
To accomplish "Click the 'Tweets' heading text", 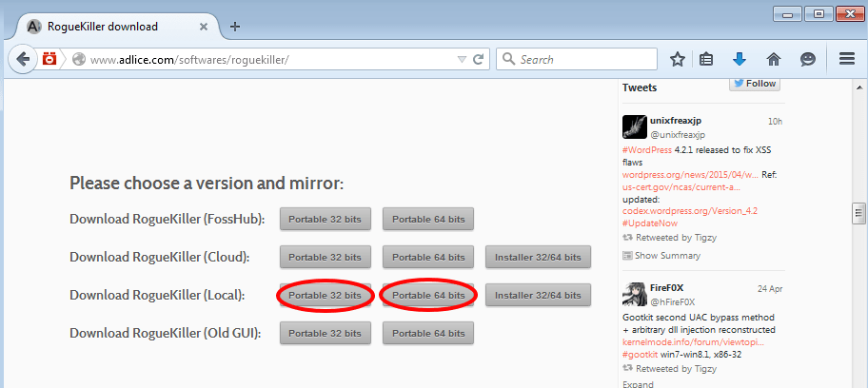I will [640, 87].
